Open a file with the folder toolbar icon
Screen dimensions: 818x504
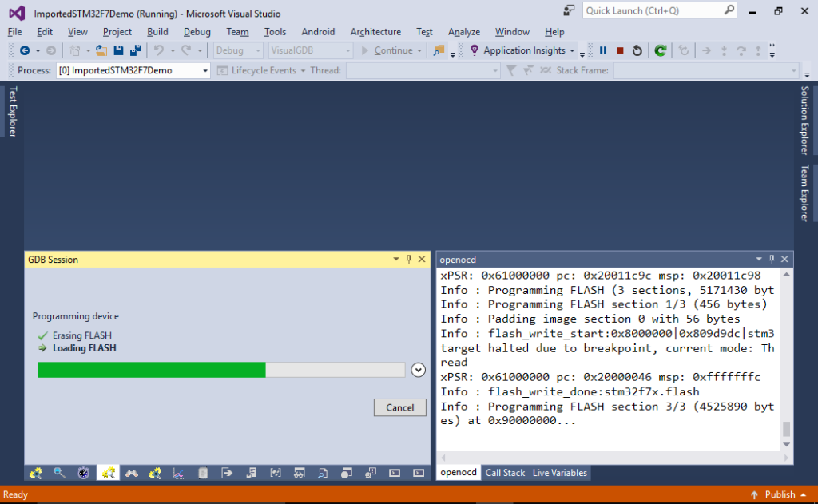click(101, 50)
